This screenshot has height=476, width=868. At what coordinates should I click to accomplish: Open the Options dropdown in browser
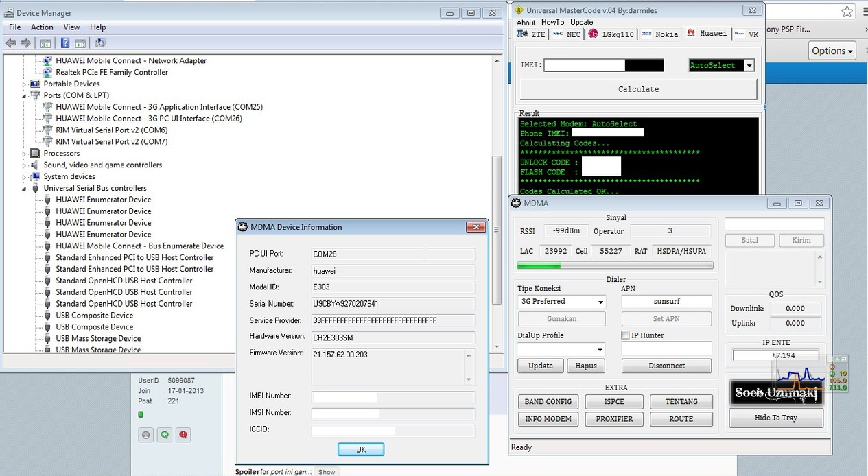click(x=832, y=51)
